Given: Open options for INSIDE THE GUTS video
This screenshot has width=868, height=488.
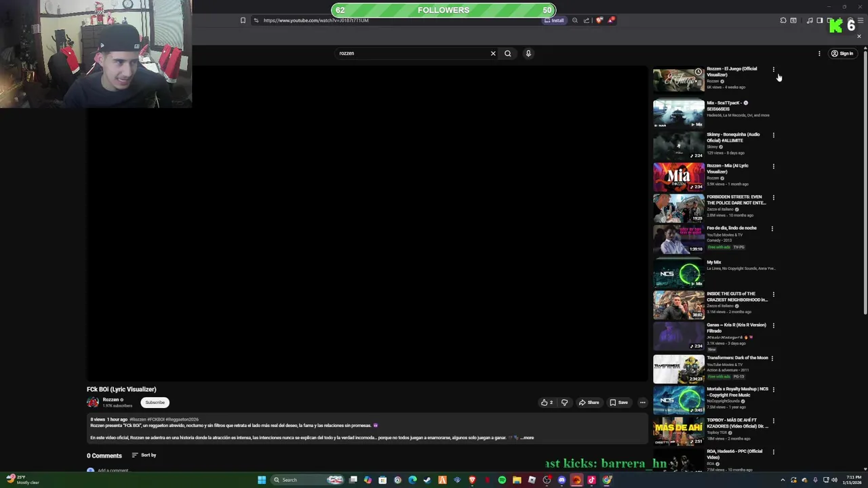Looking at the screenshot, I should pyautogui.click(x=773, y=294).
